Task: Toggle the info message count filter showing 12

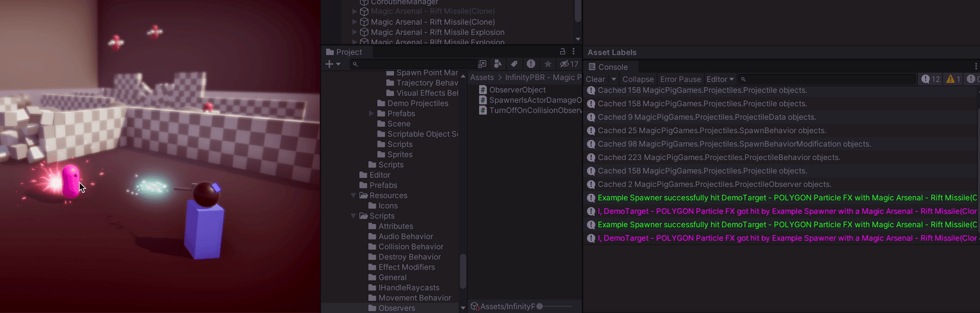Action: pos(930,79)
